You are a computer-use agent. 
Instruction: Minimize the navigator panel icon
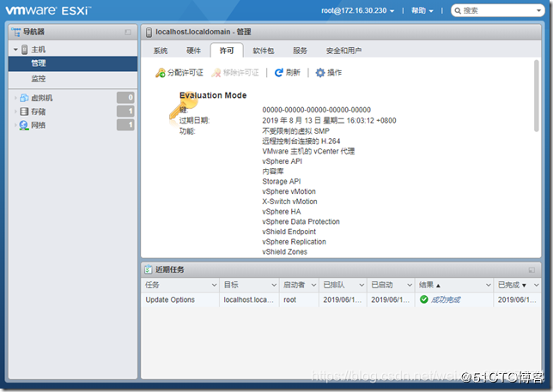(128, 32)
